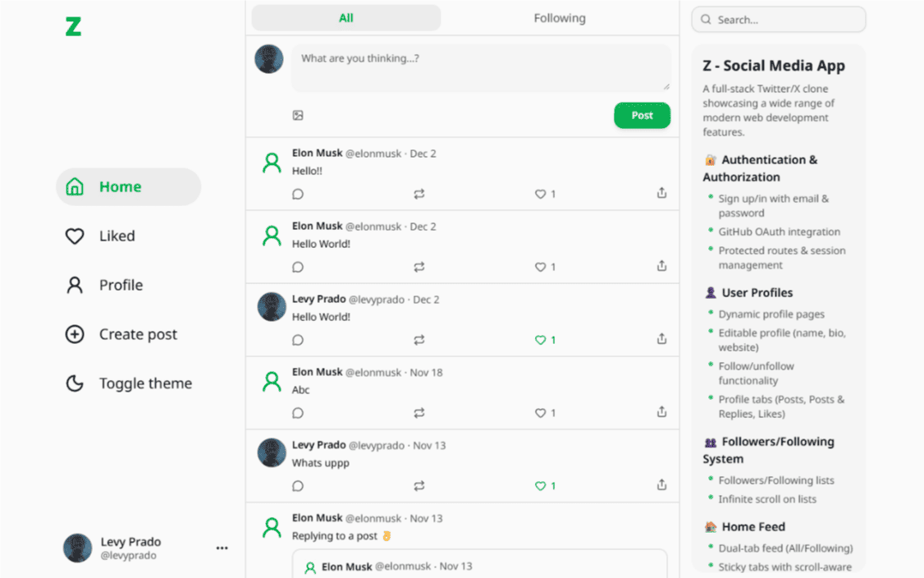Open the image upload icon in composer
Image resolution: width=924 pixels, height=578 pixels.
(296, 115)
